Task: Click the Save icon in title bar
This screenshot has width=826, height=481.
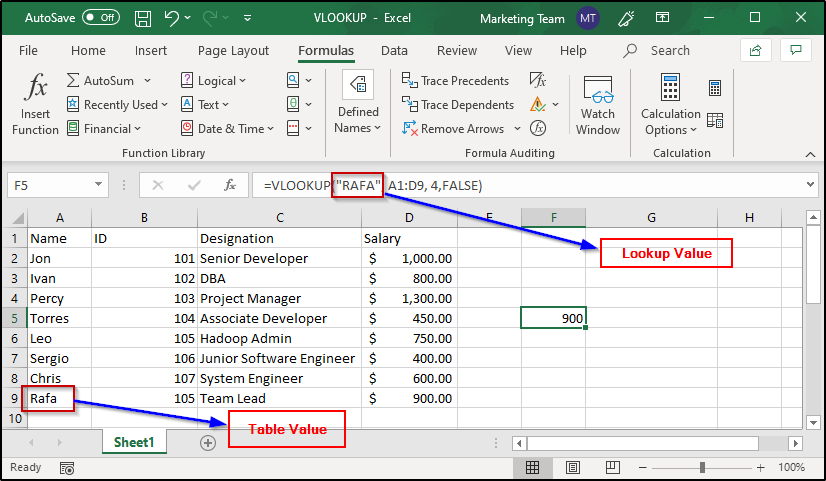Action: coord(143,18)
